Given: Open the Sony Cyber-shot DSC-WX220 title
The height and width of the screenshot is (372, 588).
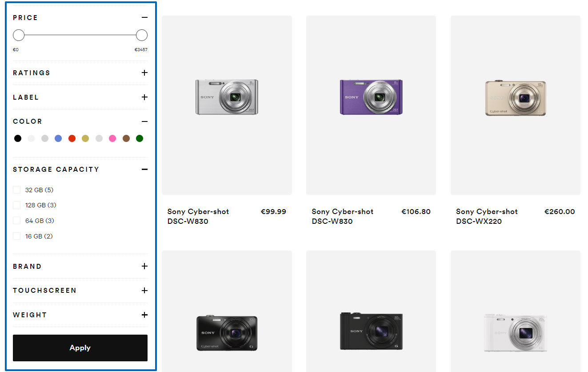Looking at the screenshot, I should pos(487,216).
